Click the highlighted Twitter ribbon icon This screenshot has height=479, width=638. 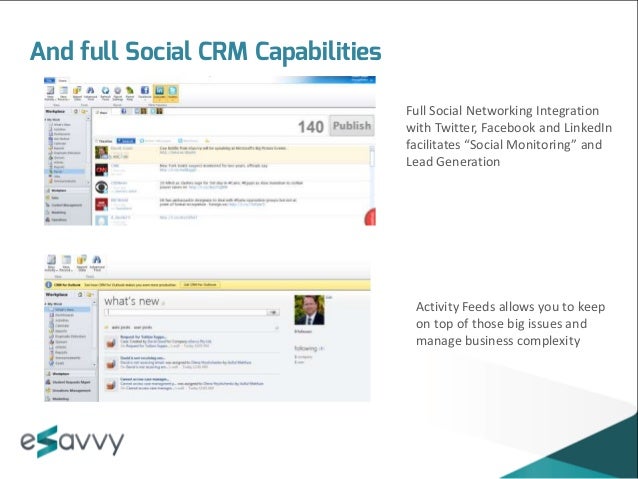tap(173, 92)
